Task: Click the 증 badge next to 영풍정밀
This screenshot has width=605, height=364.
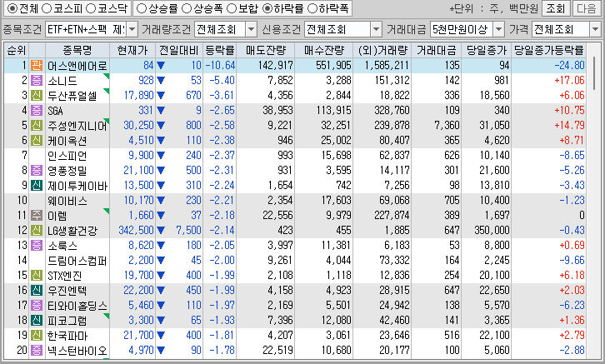Action: 37,170
